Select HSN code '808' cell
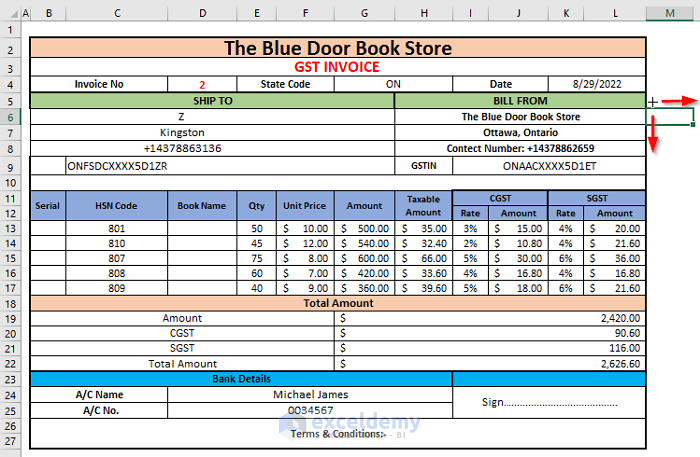Viewport: 700px width, 457px height. [117, 273]
